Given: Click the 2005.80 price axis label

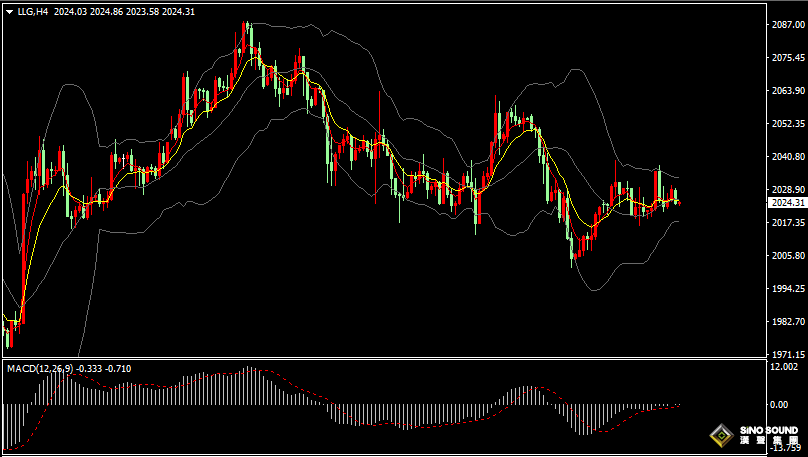Looking at the screenshot, I should [786, 256].
